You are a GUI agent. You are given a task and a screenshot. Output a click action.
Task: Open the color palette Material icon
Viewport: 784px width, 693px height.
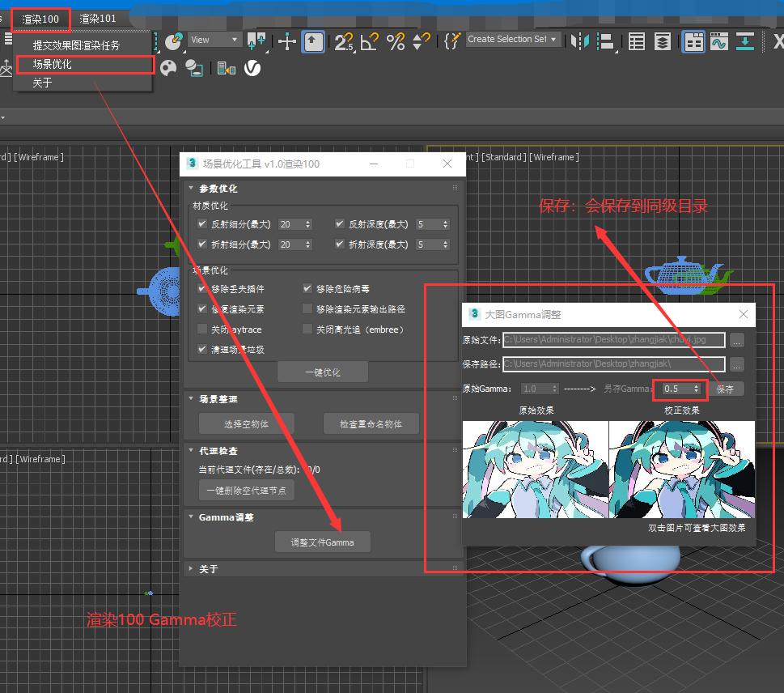pyautogui.click(x=168, y=68)
